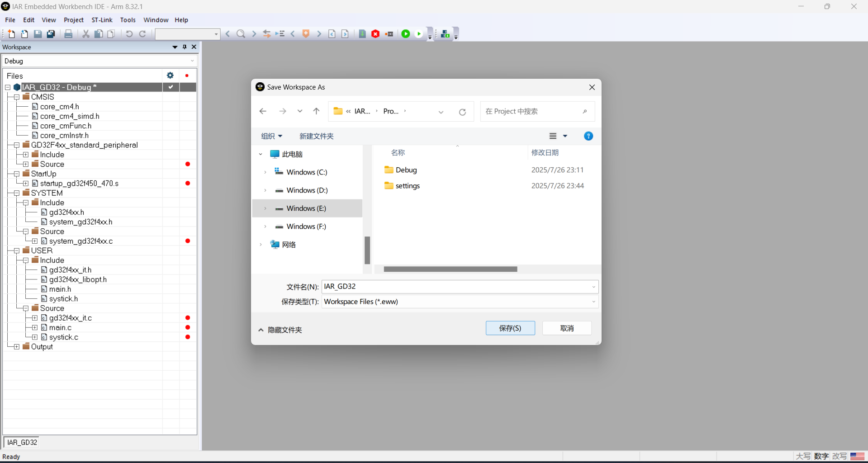This screenshot has width=868, height=463.
Task: Click the dialog back arrow
Action: [x=263, y=111]
